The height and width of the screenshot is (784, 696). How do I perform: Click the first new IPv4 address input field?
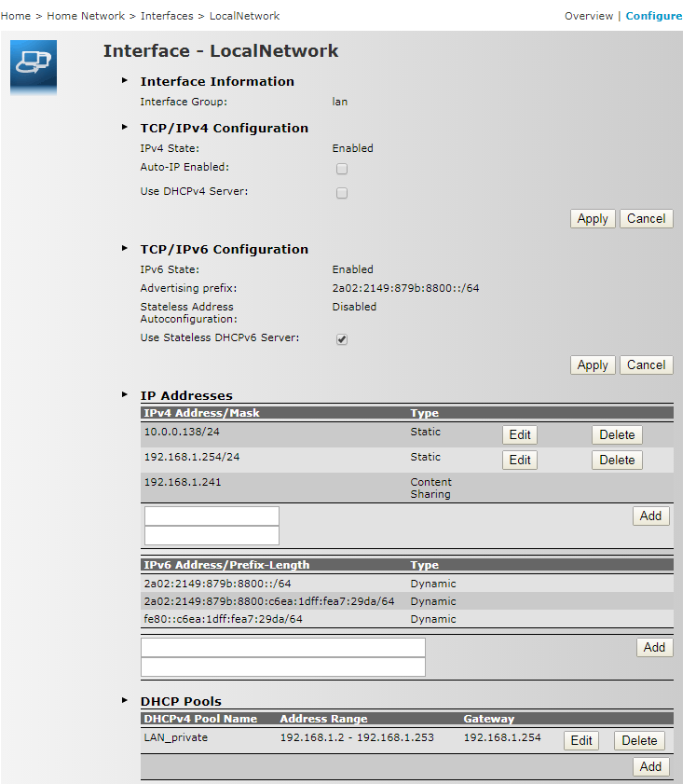(212, 516)
